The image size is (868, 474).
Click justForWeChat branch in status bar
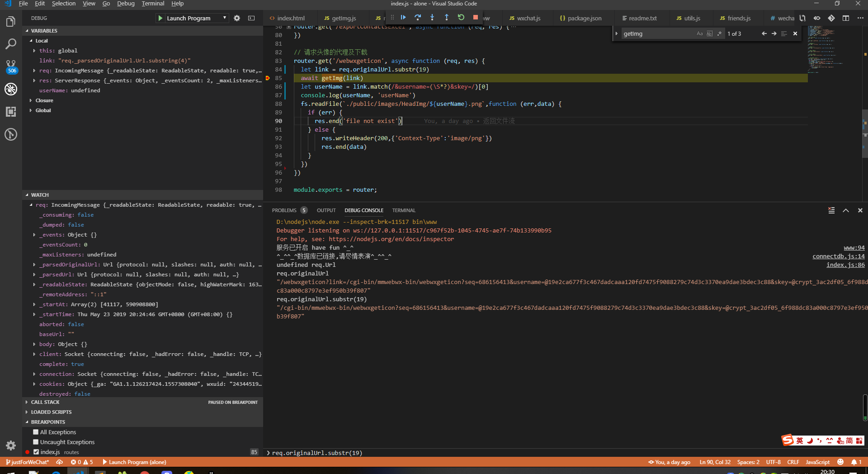click(x=27, y=462)
